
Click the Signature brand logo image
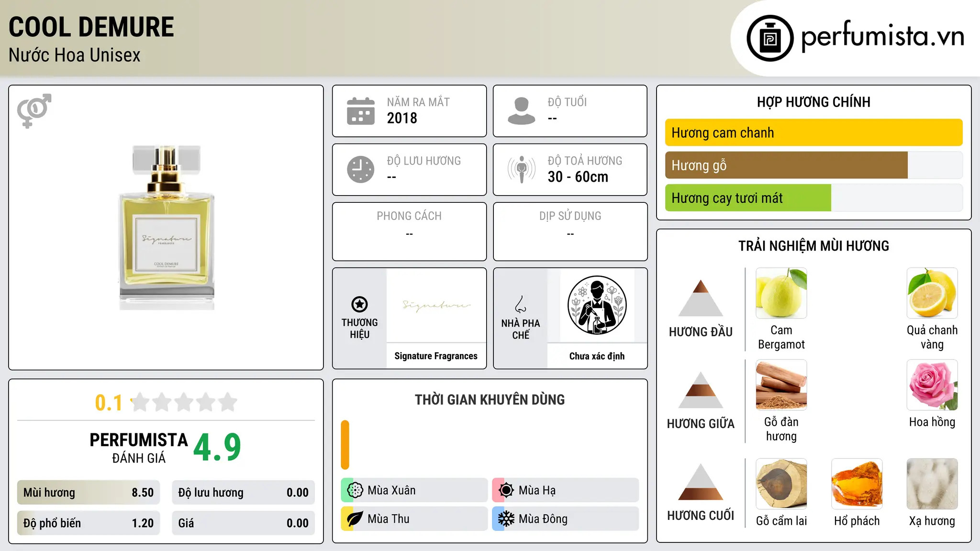tap(436, 305)
